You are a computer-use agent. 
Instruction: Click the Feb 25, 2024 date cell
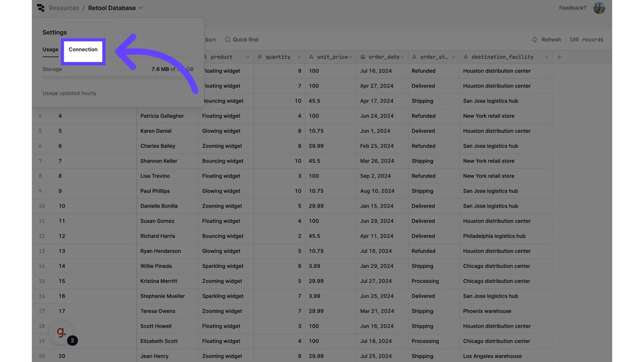(x=382, y=146)
